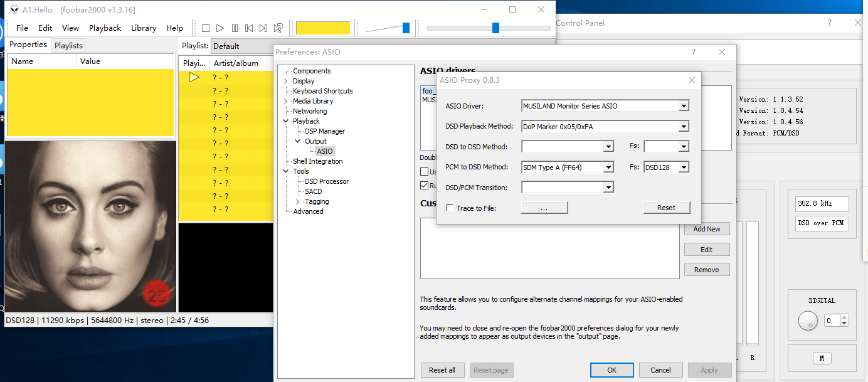Click the random playback icon

[278, 28]
